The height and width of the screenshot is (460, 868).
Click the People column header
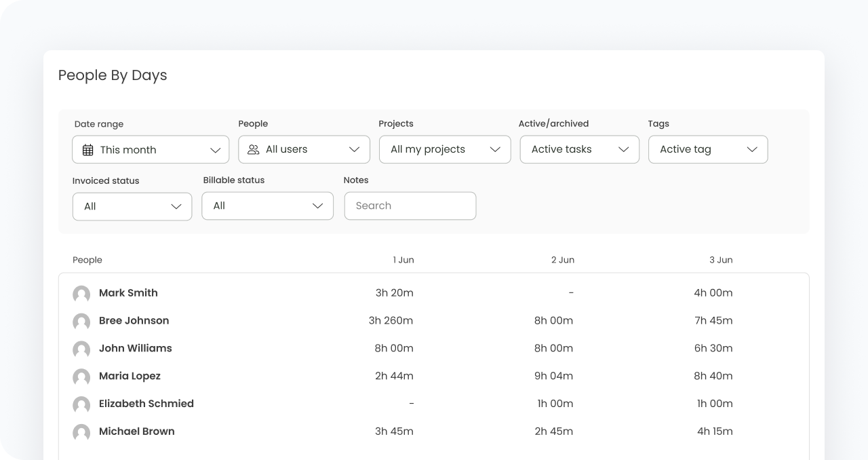87,260
